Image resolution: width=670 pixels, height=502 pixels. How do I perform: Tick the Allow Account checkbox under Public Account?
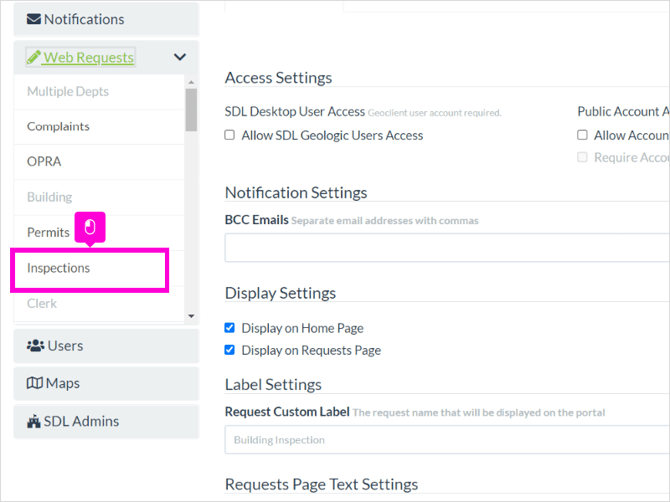click(x=582, y=135)
